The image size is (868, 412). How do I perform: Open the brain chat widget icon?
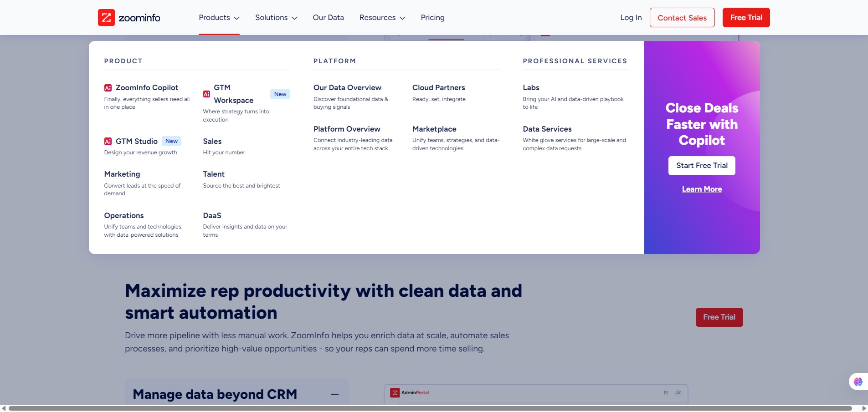click(858, 381)
